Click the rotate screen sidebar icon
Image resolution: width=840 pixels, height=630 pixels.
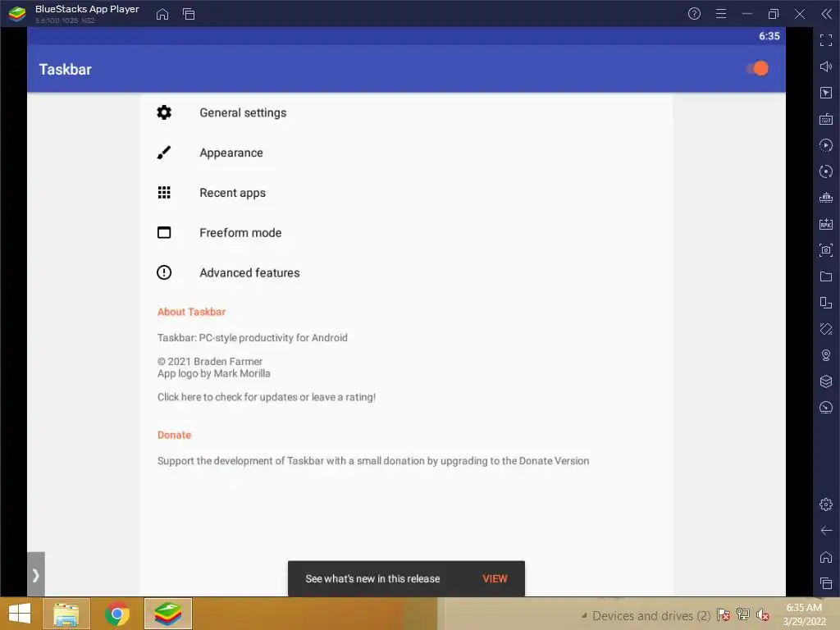pyautogui.click(x=826, y=303)
